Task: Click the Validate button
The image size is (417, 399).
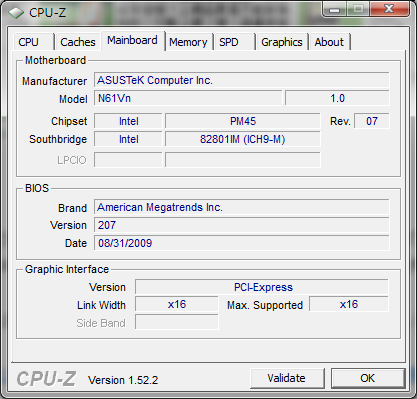Action: point(287,378)
